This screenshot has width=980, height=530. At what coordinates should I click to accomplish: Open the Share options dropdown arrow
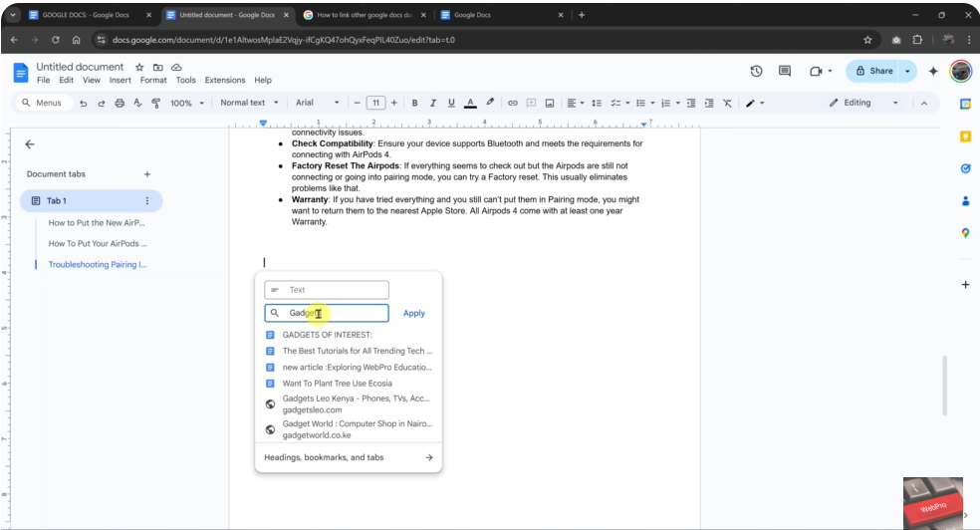tap(907, 72)
